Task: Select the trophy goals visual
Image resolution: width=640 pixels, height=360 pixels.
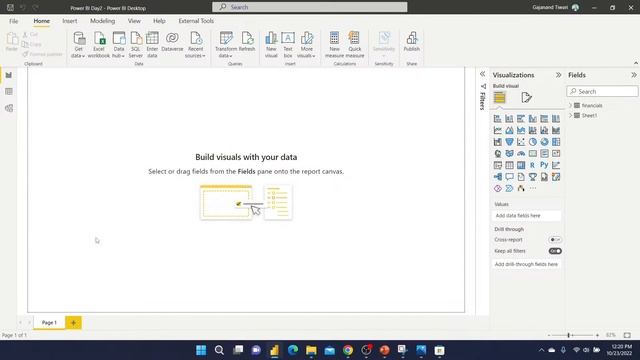Action: point(533,177)
